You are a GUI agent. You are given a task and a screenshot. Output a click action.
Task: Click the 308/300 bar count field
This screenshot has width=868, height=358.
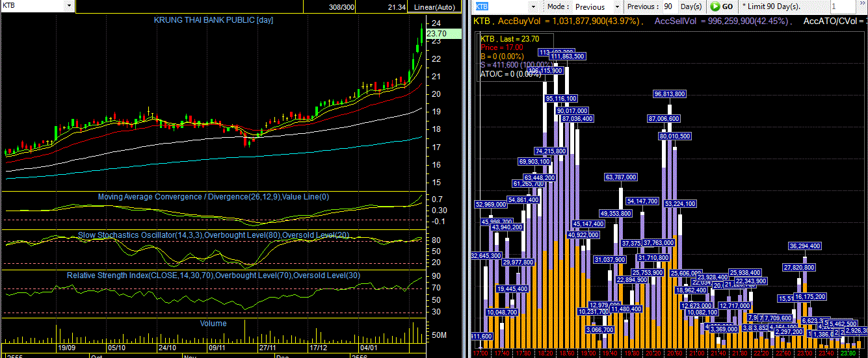[342, 7]
